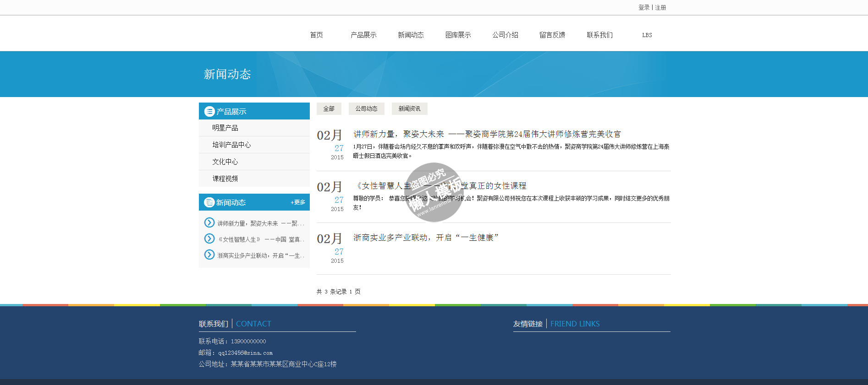Screen dimensions: 868x385
Task: Open 课程视频 sidebar category
Action: [x=225, y=179]
